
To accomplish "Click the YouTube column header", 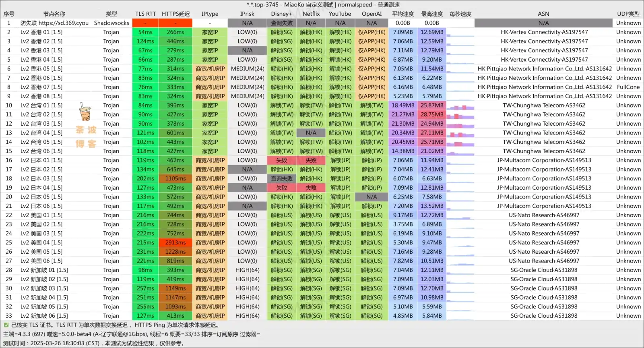I will pyautogui.click(x=340, y=14).
